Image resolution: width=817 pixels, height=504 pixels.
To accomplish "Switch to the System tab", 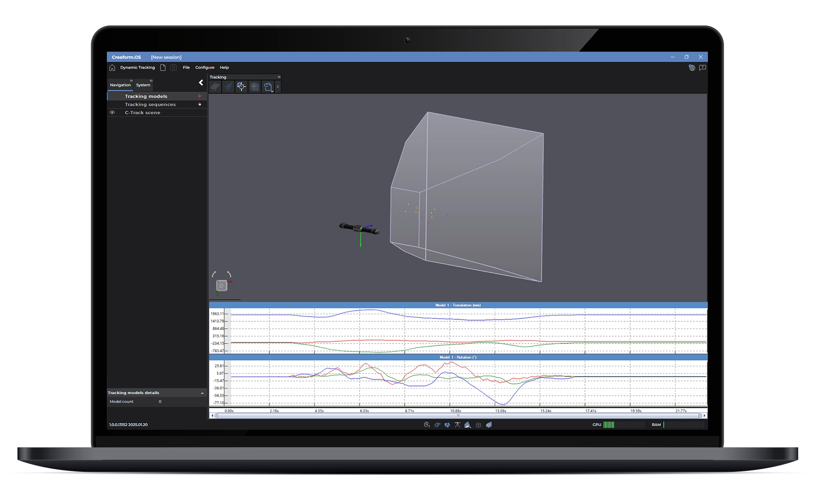I will 143,85.
